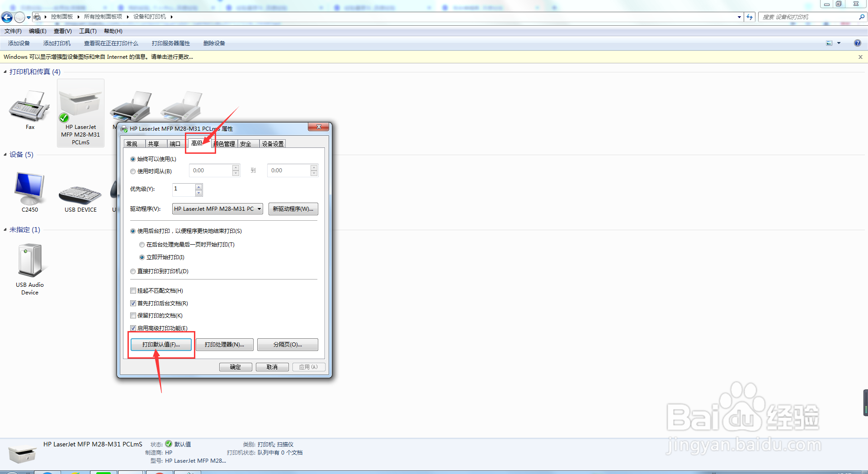868x474 pixels.
Task: Select the USB Audio Device icon
Action: [x=30, y=260]
